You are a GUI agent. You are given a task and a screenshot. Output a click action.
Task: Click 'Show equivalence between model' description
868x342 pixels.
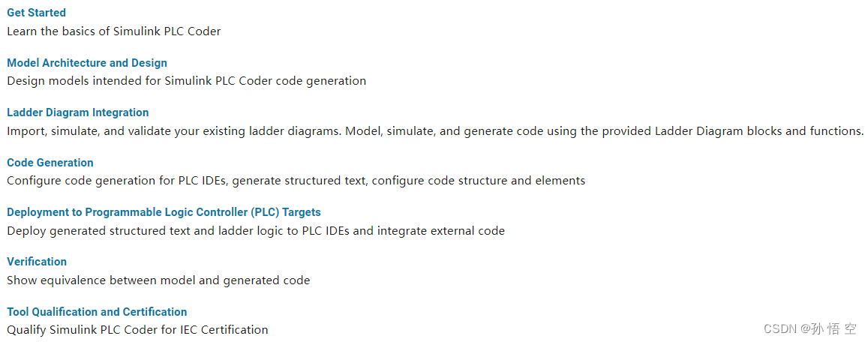pos(158,280)
